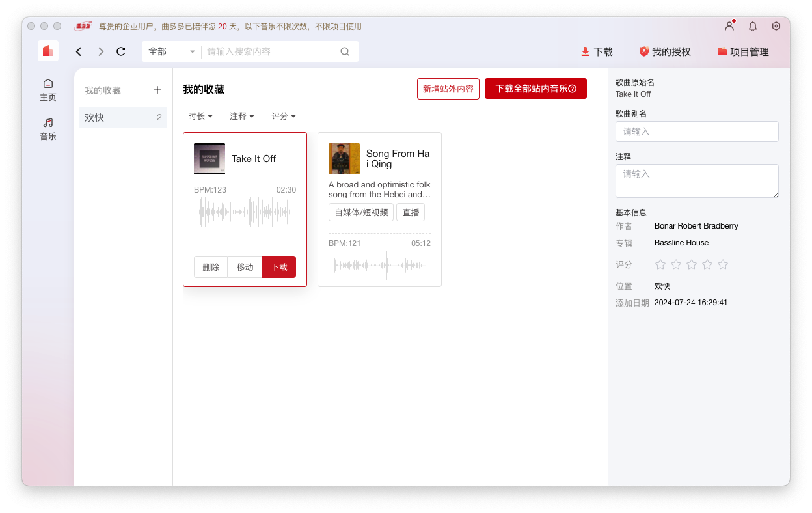
Task: Click the Take It Off song title
Action: click(x=254, y=159)
